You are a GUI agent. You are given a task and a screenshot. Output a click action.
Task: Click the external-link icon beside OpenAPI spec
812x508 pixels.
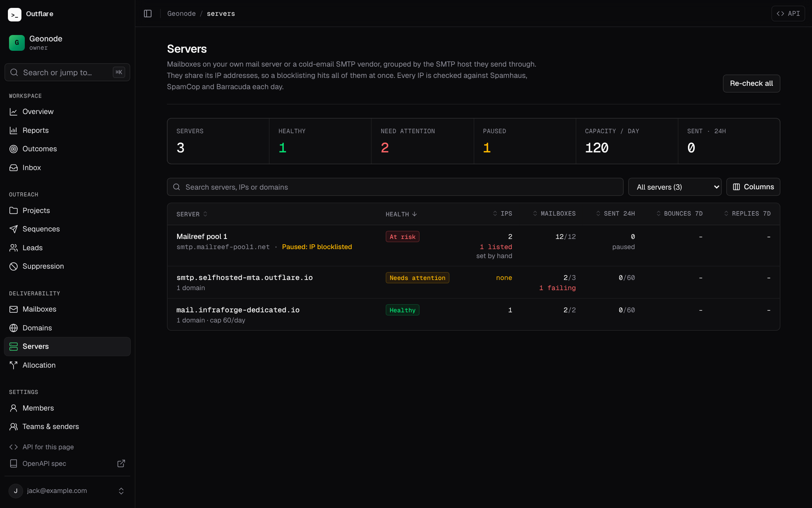pyautogui.click(x=121, y=464)
